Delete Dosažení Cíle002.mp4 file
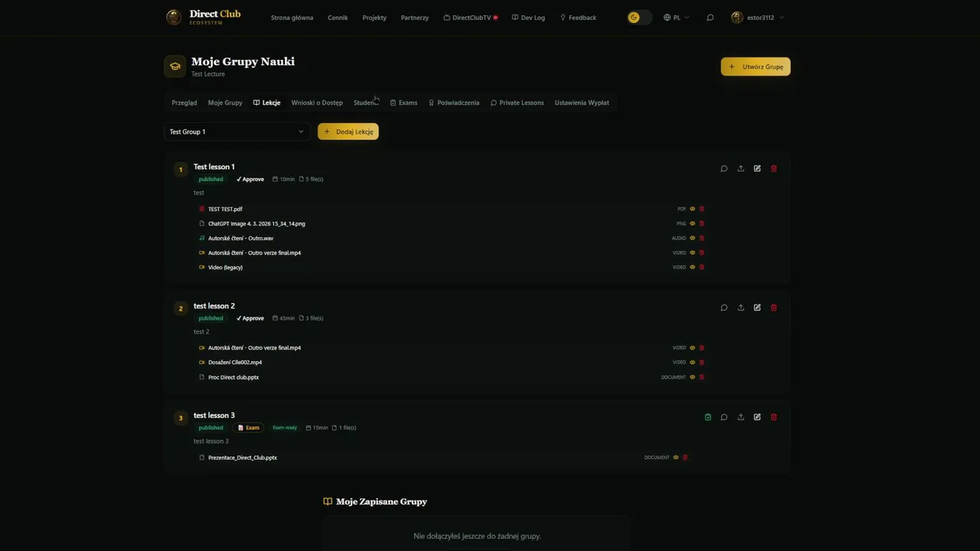This screenshot has width=980, height=551. (701, 362)
